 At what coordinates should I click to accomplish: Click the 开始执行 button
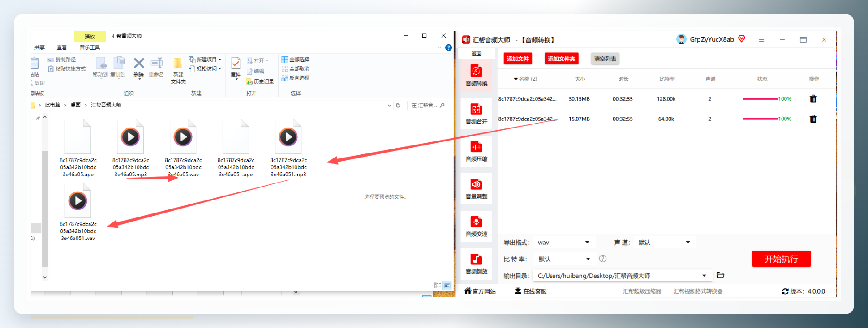tap(781, 259)
